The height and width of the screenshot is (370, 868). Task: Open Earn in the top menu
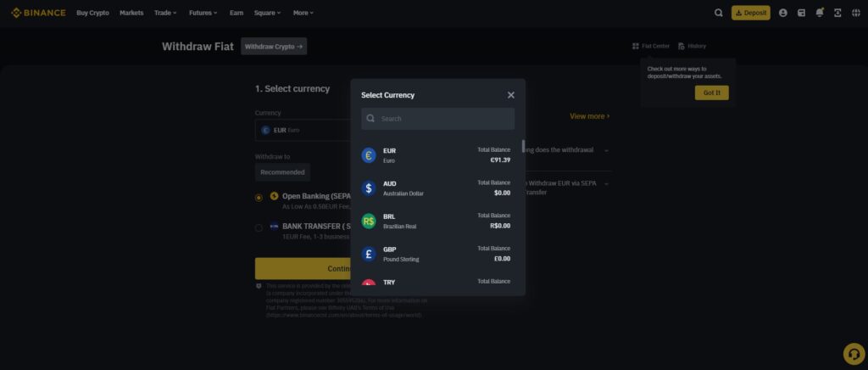pos(236,13)
